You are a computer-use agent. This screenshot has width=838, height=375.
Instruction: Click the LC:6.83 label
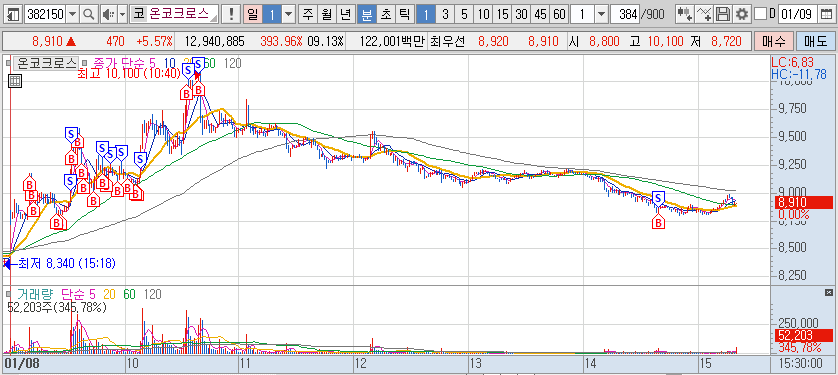point(793,62)
